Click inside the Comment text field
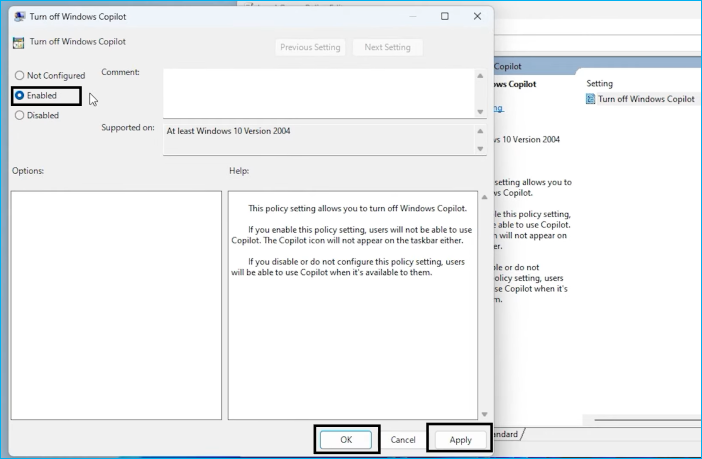This screenshot has width=702, height=459. click(318, 92)
